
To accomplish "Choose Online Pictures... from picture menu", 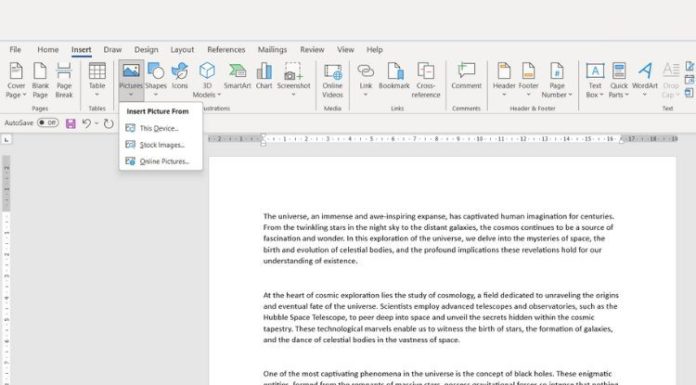I will pyautogui.click(x=161, y=161).
